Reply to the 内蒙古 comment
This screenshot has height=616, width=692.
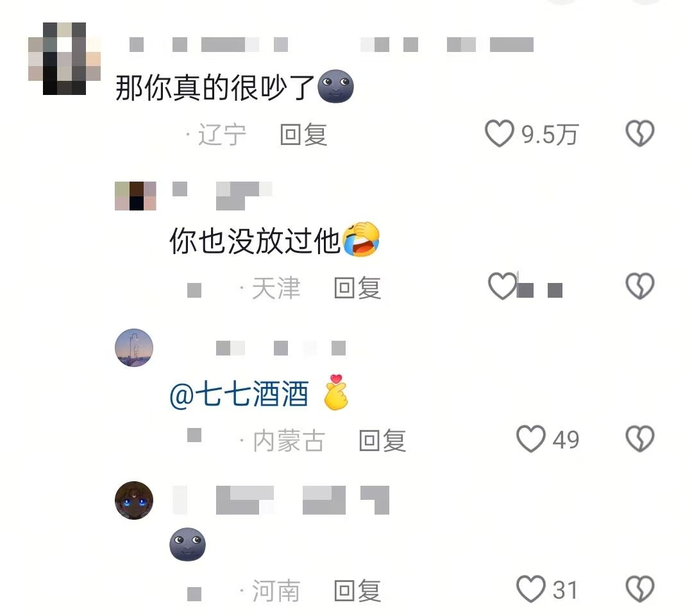point(383,441)
